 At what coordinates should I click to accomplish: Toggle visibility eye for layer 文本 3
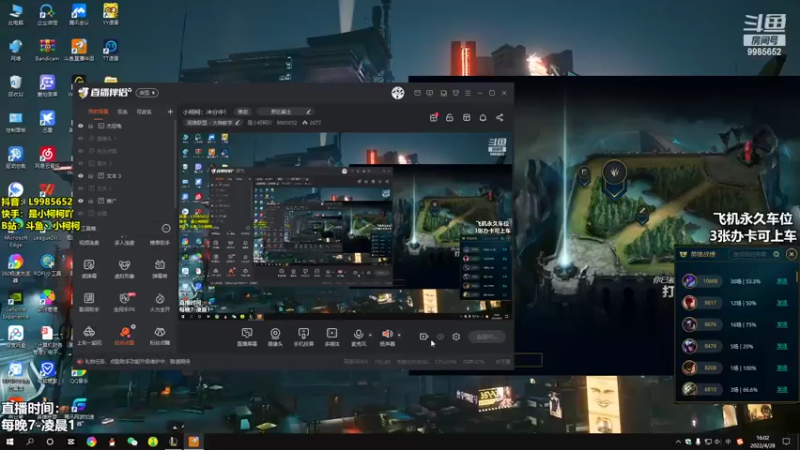coord(81,176)
